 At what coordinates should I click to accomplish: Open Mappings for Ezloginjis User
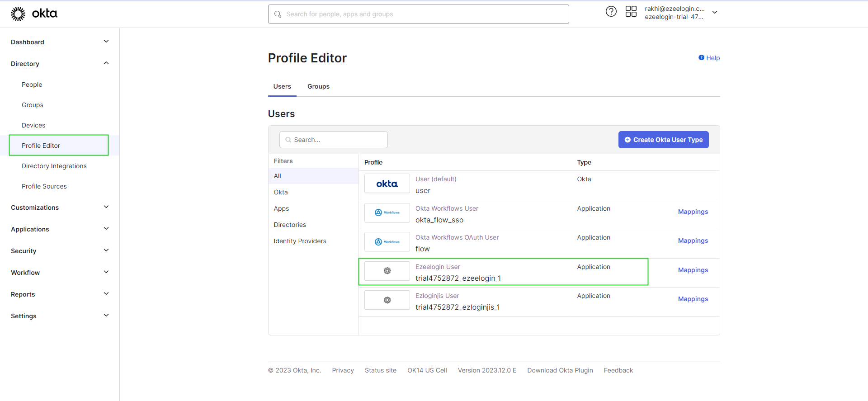click(x=693, y=299)
